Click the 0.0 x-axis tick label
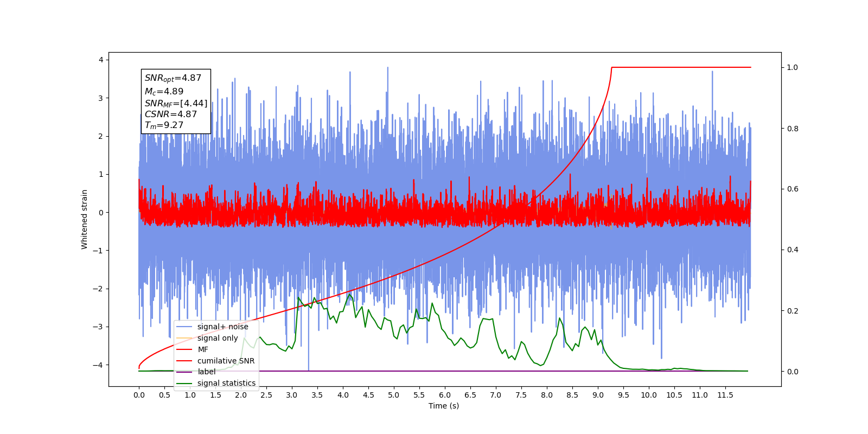 point(139,395)
